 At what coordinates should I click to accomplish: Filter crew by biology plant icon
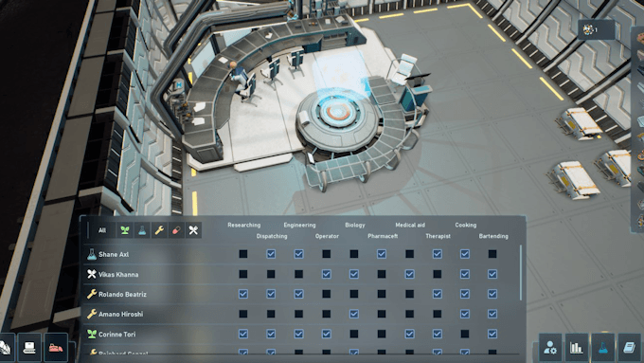click(125, 230)
